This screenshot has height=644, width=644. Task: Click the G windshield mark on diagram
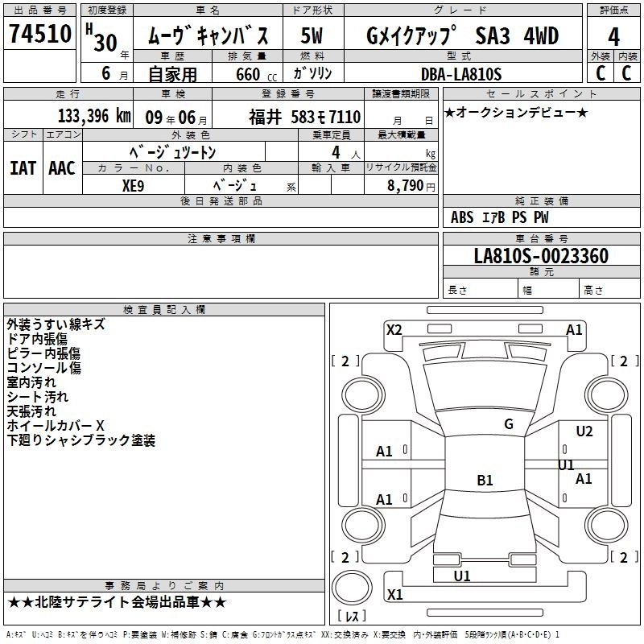point(508,424)
